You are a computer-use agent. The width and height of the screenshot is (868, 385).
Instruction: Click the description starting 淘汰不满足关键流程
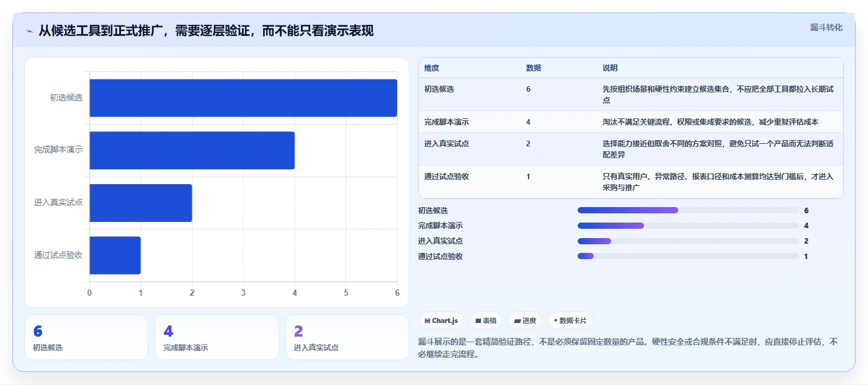click(710, 122)
